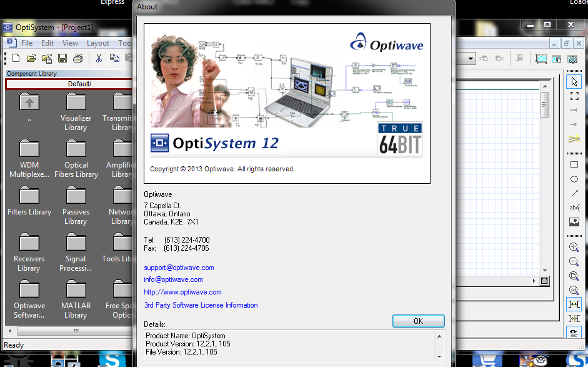
Task: Open the Filters Library folder
Action: [x=29, y=201]
